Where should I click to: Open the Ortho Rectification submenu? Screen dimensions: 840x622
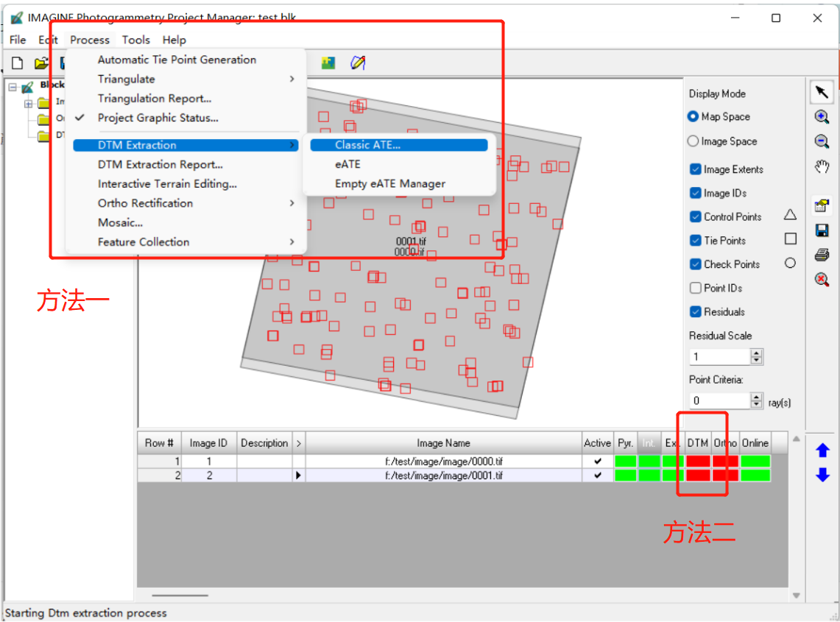coord(186,203)
